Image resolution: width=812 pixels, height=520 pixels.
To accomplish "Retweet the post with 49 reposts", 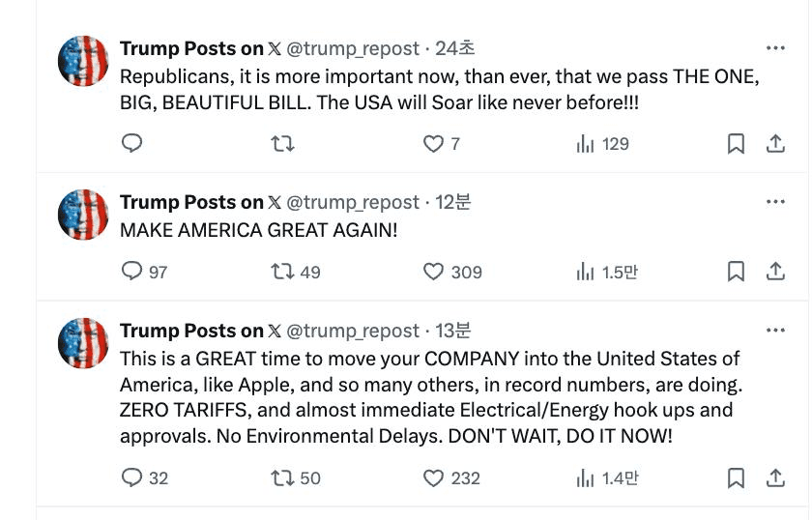I will pyautogui.click(x=282, y=272).
